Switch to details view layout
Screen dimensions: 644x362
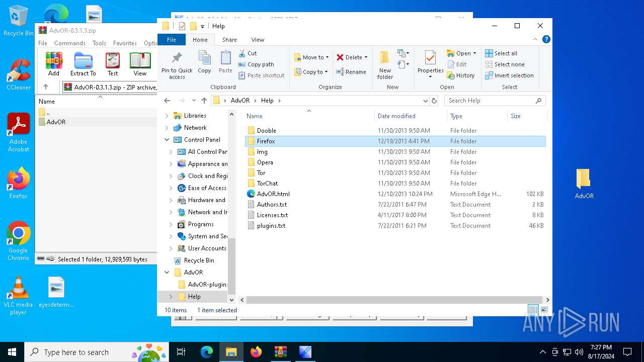pos(533,310)
